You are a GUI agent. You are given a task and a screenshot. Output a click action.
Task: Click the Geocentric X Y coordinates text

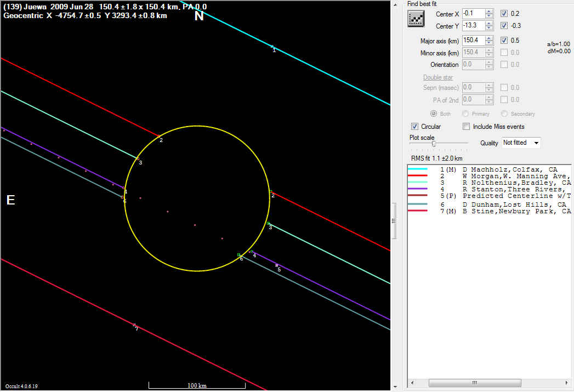[x=86, y=16]
